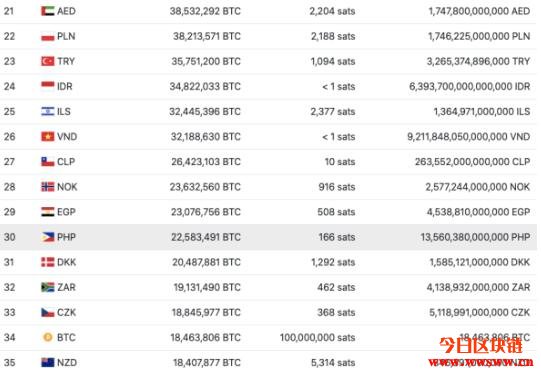The width and height of the screenshot is (541, 374).
Task: Select the highlighted row ranked 30
Action: (x=268, y=237)
